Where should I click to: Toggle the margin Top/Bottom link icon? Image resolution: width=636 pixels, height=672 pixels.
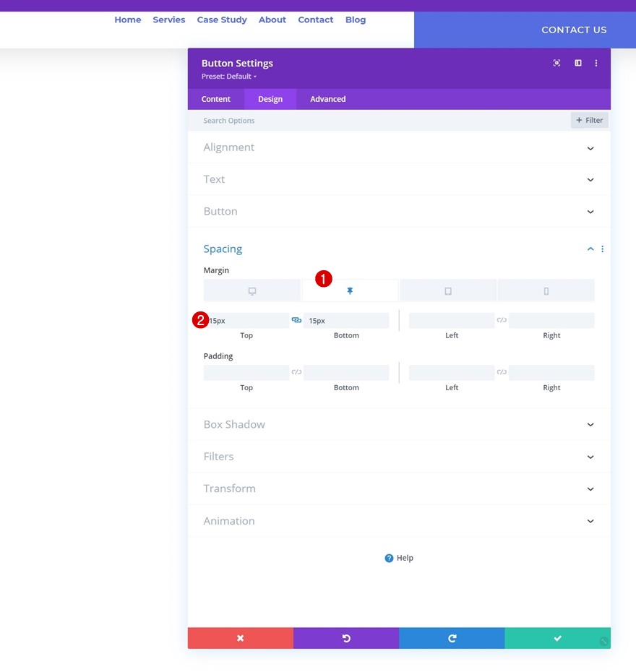pos(296,320)
